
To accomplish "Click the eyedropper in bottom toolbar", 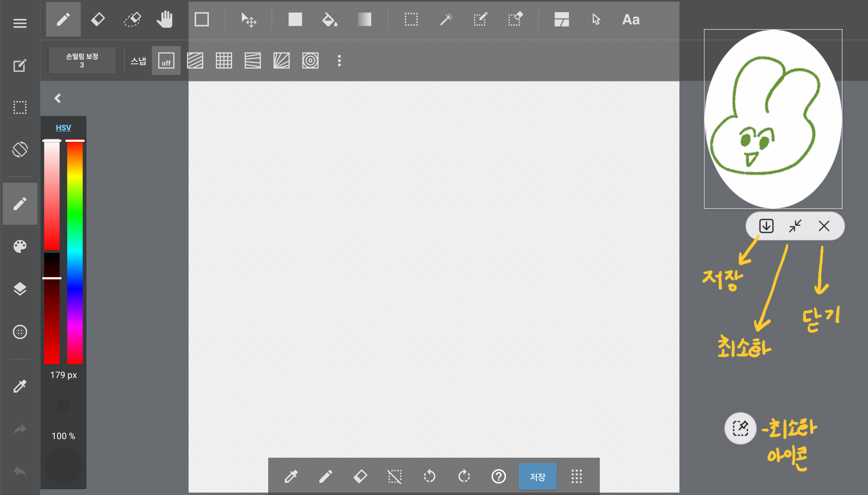I will 291,477.
